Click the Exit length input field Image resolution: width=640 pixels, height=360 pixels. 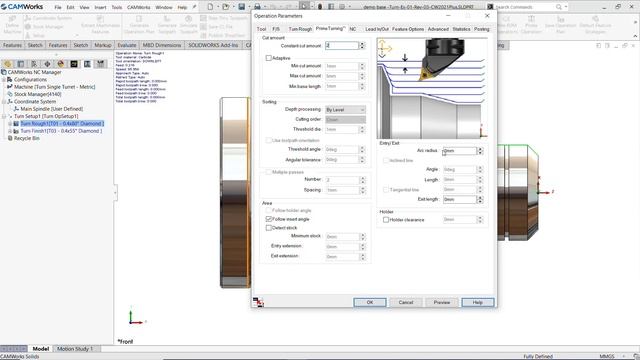click(460, 200)
